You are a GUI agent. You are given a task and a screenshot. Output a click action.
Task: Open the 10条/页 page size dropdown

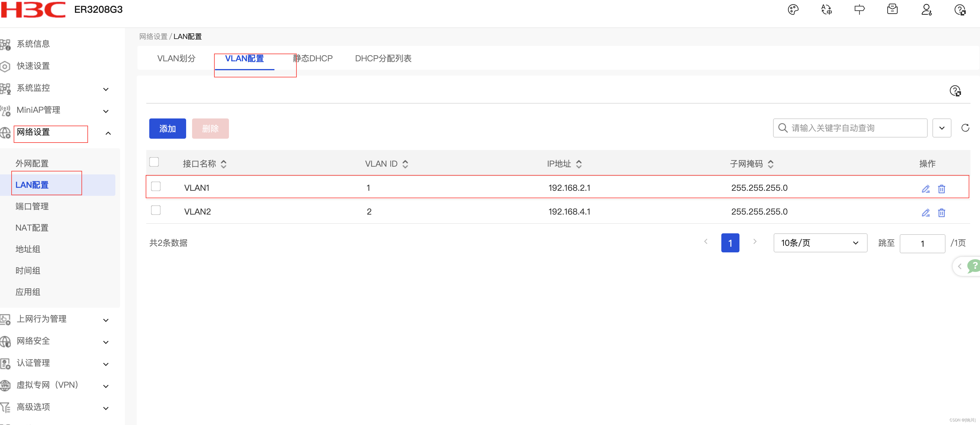[820, 243]
